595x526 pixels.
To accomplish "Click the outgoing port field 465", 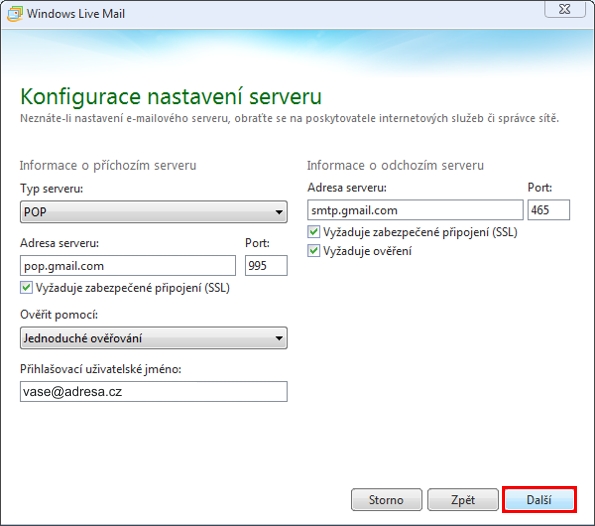I will pyautogui.click(x=548, y=210).
